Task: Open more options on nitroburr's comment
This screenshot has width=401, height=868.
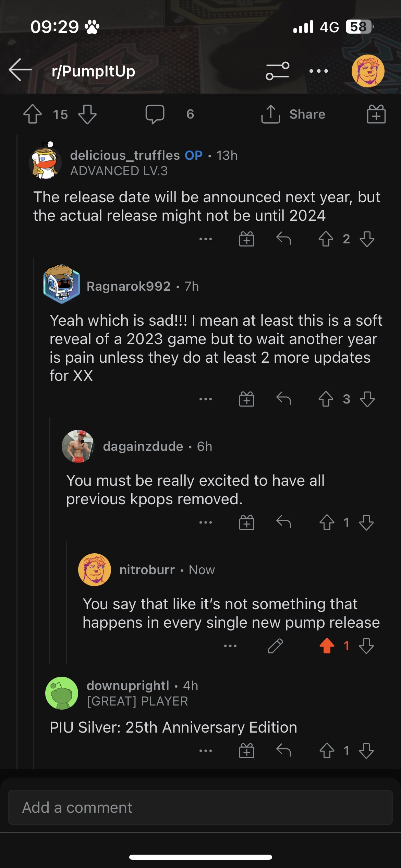Action: (230, 646)
